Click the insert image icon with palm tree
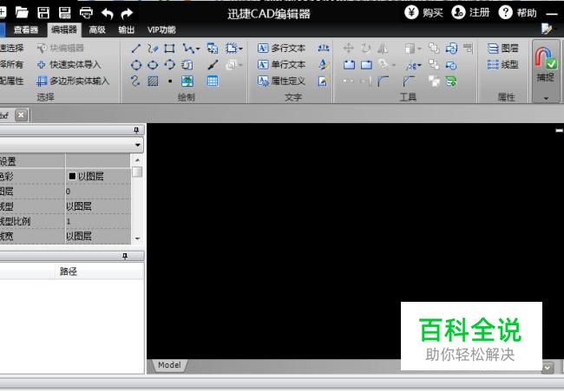Screen dimensions: 564x392 click(x=187, y=81)
